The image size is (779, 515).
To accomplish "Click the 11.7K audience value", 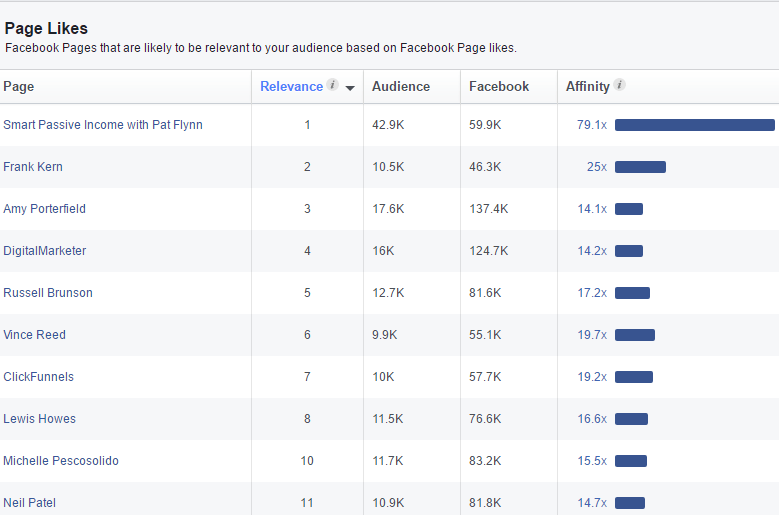I will [x=388, y=460].
